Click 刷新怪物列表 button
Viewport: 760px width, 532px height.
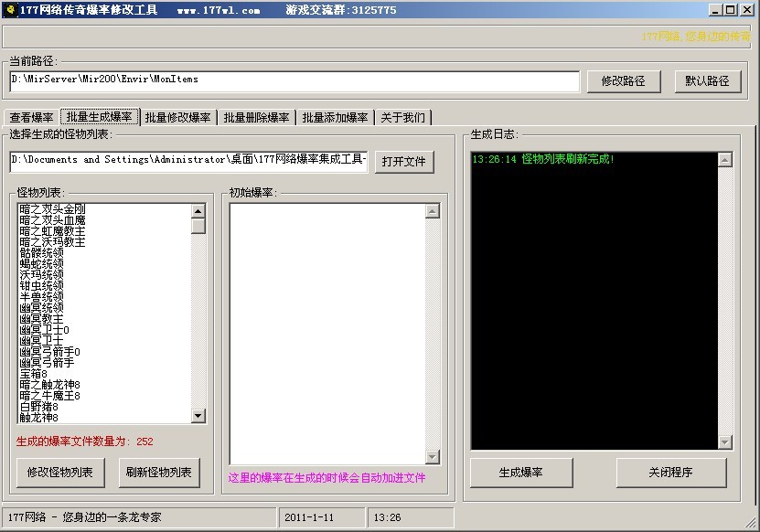[160, 473]
